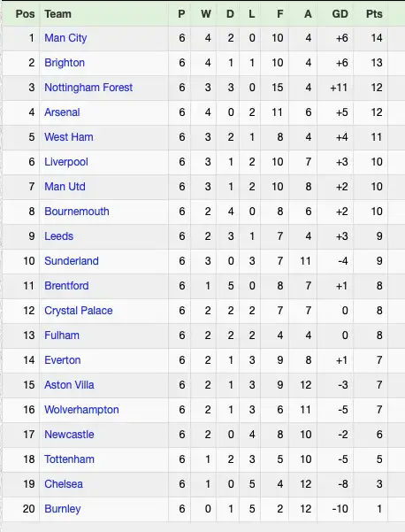This screenshot has width=405, height=532.
Task: Open the Man City team link
Action: coord(65,38)
